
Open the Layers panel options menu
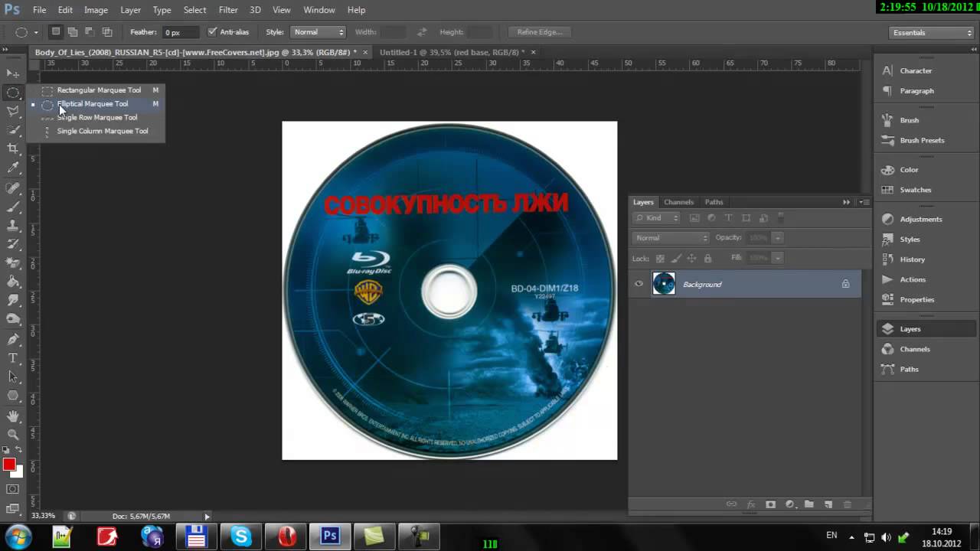click(864, 202)
